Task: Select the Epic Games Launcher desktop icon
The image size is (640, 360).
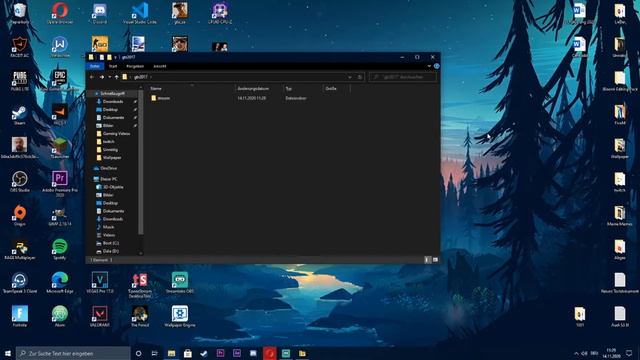Action: [x=60, y=80]
